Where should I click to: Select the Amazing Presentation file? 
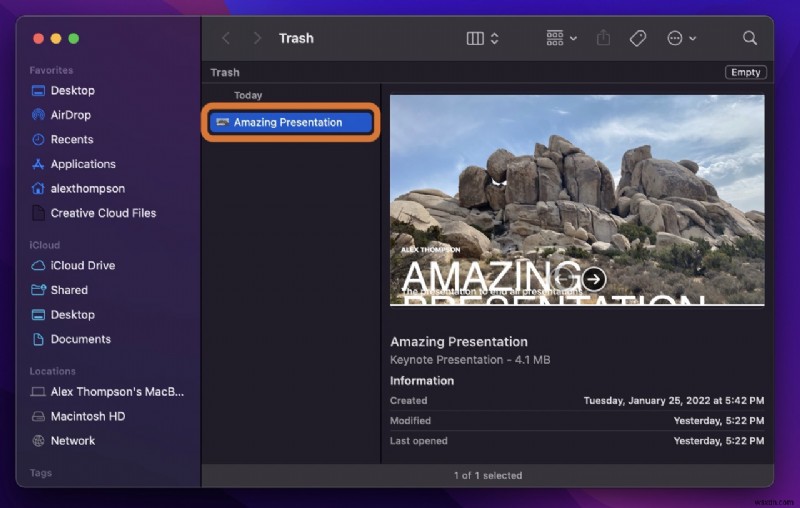point(291,122)
